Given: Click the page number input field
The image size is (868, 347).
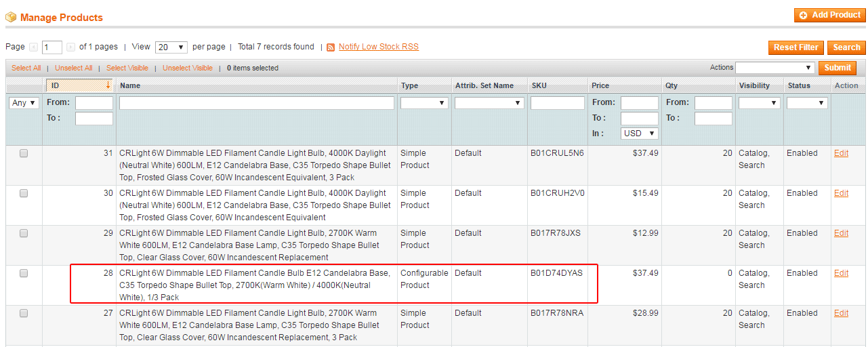Looking at the screenshot, I should coord(52,47).
